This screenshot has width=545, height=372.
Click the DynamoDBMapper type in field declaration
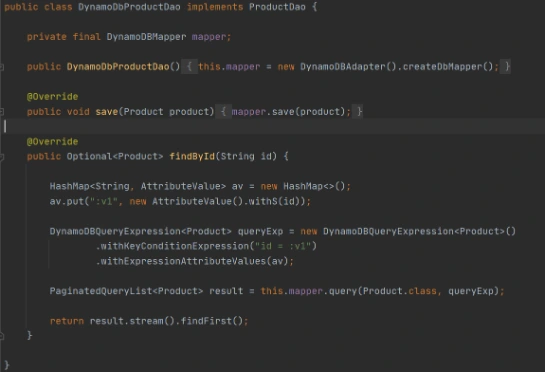click(x=146, y=37)
